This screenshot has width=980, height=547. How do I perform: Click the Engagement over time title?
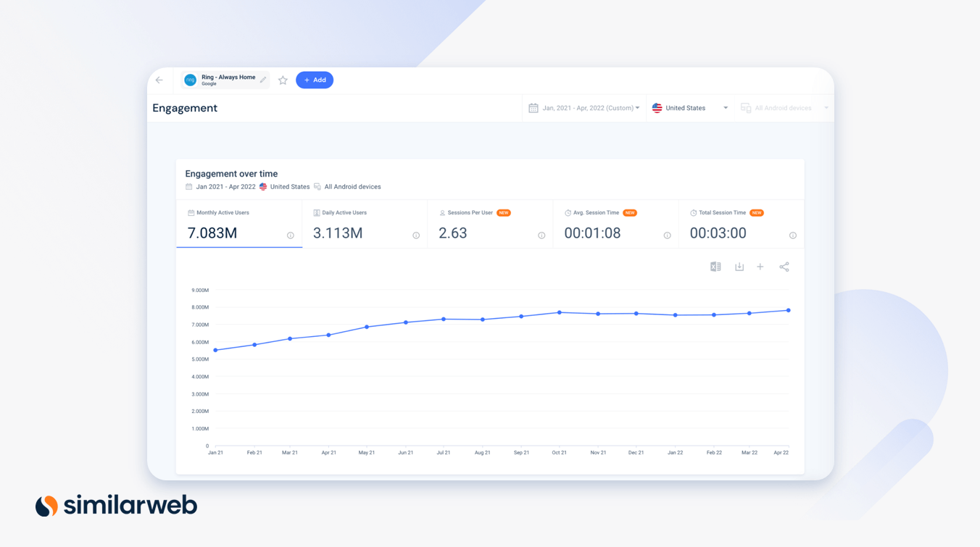(x=231, y=174)
